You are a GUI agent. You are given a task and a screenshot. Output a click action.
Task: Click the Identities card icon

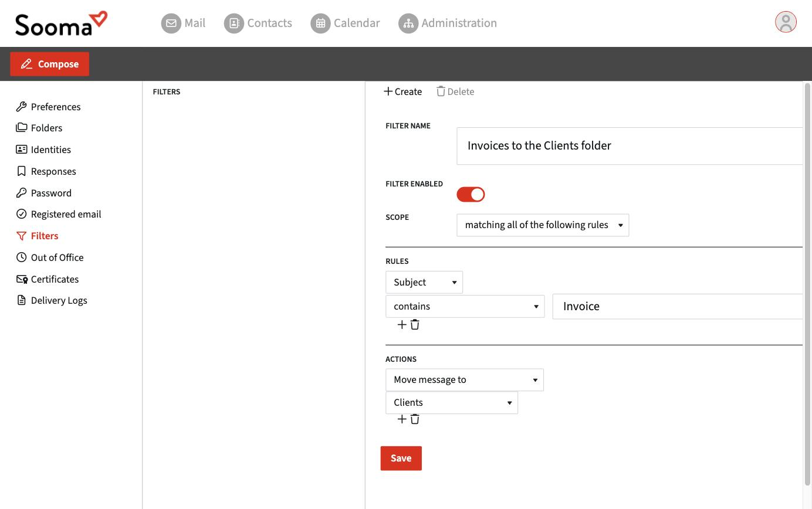tap(21, 150)
